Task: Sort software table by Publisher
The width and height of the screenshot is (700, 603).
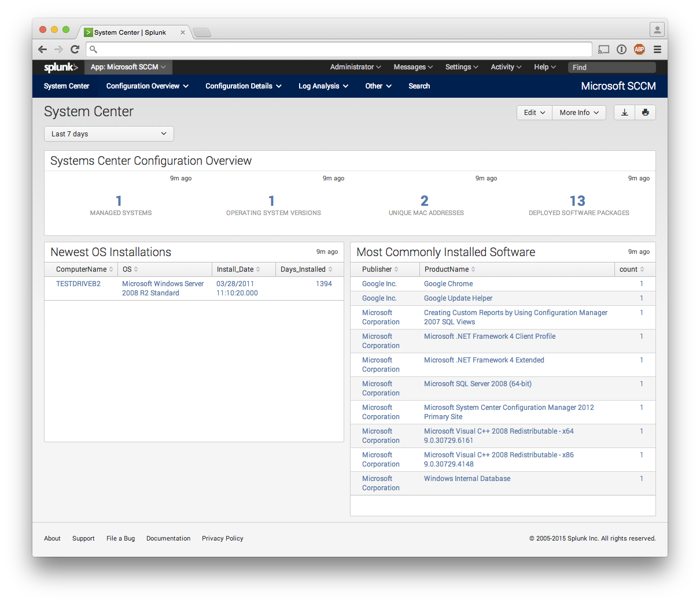Action: tap(380, 269)
